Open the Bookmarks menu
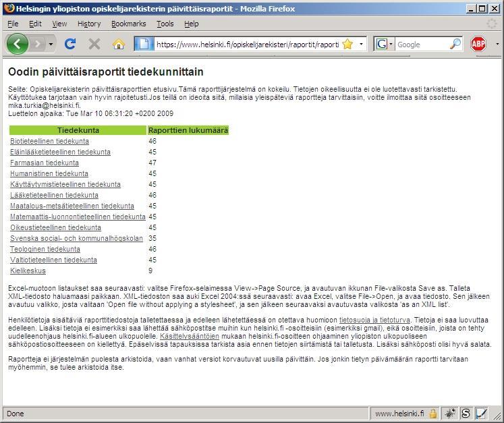The width and height of the screenshot is (504, 423). tap(129, 24)
